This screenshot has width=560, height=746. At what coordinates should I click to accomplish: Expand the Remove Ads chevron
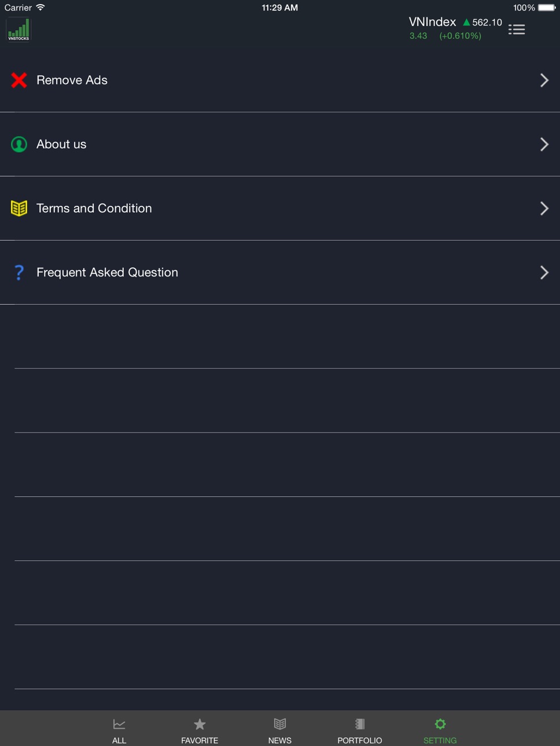(x=544, y=80)
